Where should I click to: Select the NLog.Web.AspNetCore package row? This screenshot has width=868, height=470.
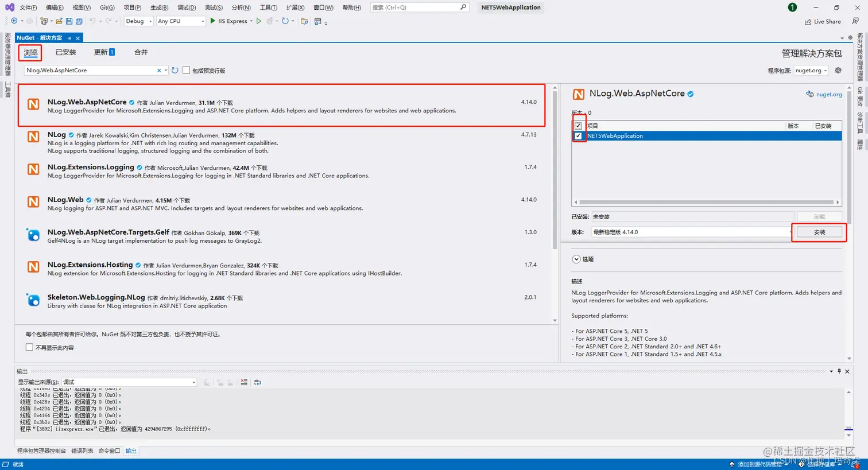click(x=281, y=106)
